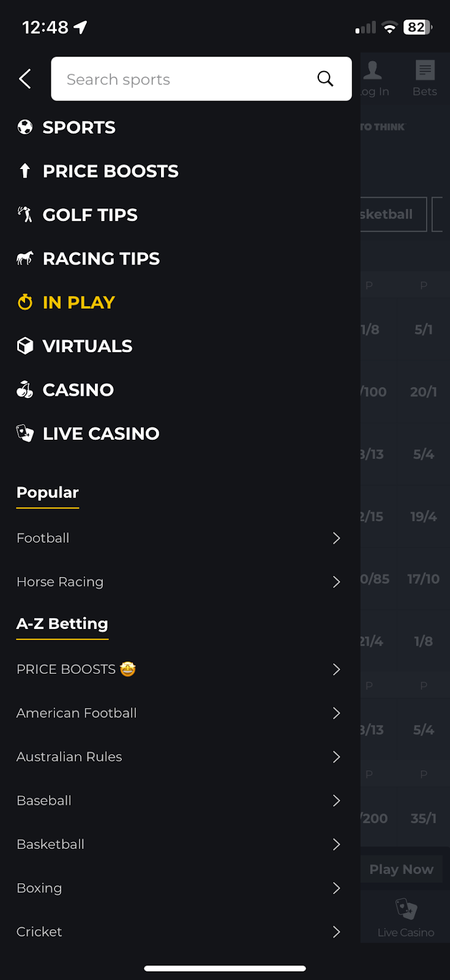Click the magnifying glass search icon
The width and height of the screenshot is (450, 980).
(325, 79)
